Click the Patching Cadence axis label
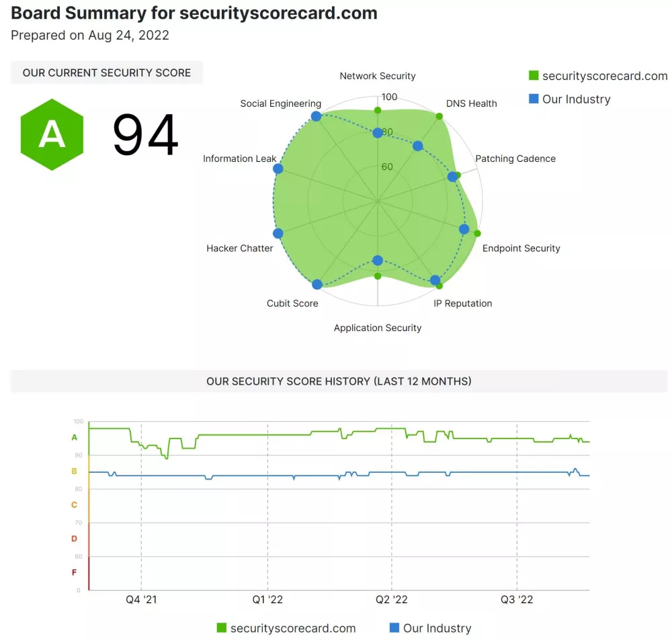672x642 pixels. (515, 158)
